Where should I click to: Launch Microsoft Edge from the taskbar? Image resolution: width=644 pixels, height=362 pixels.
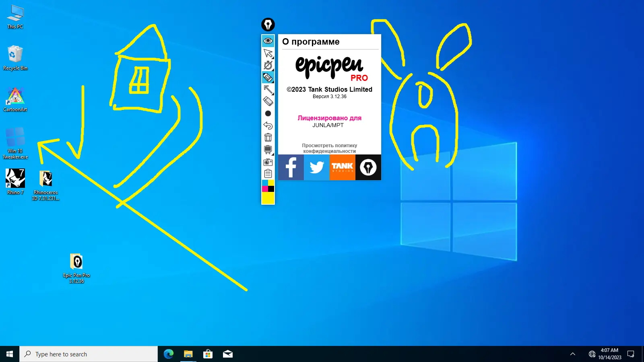[x=168, y=354]
